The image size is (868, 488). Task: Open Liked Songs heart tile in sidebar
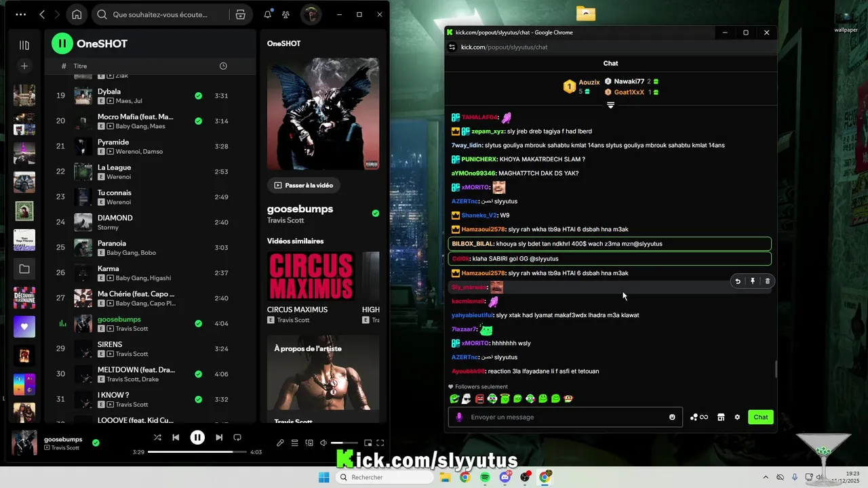[x=24, y=327]
